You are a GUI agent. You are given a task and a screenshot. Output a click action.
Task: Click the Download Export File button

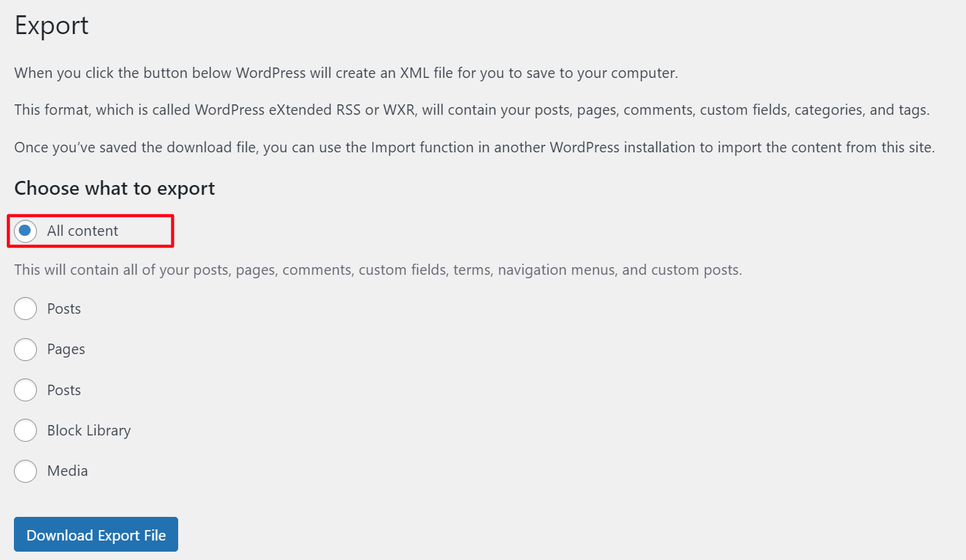click(96, 534)
